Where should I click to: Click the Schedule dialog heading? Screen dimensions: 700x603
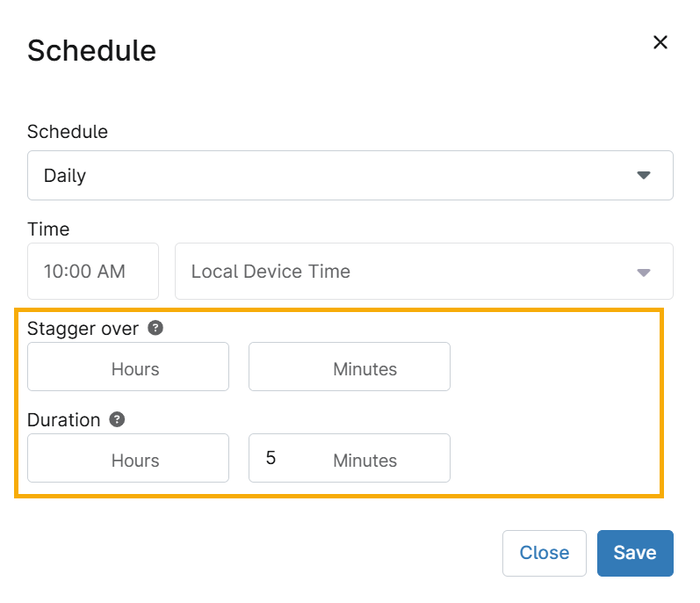click(x=91, y=50)
